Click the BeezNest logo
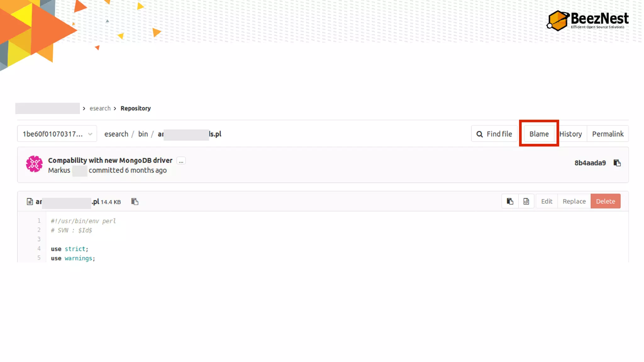This screenshot has width=644, height=362. 587,20
